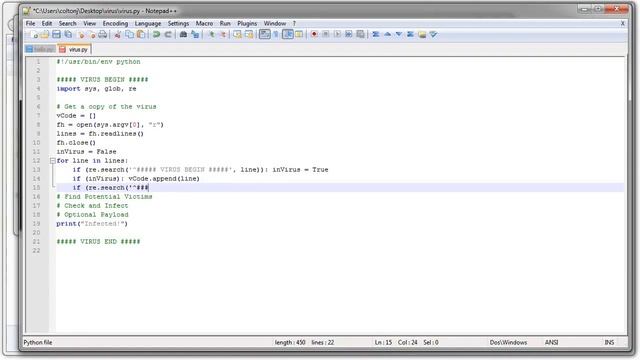Toggle Show All Characters button

[276, 35]
